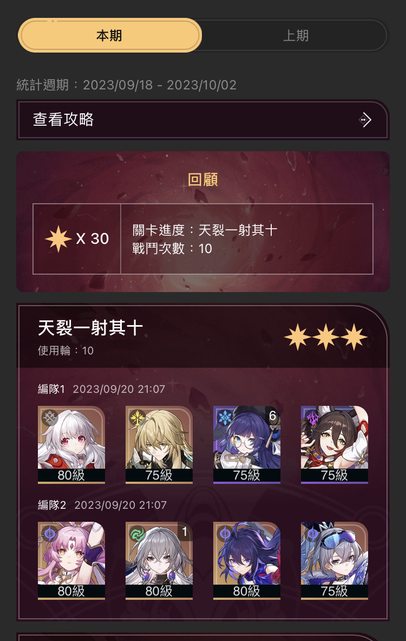This screenshot has height=641, width=406.
Task: Click the lightning element icon on brown-haired character
Action: click(312, 418)
